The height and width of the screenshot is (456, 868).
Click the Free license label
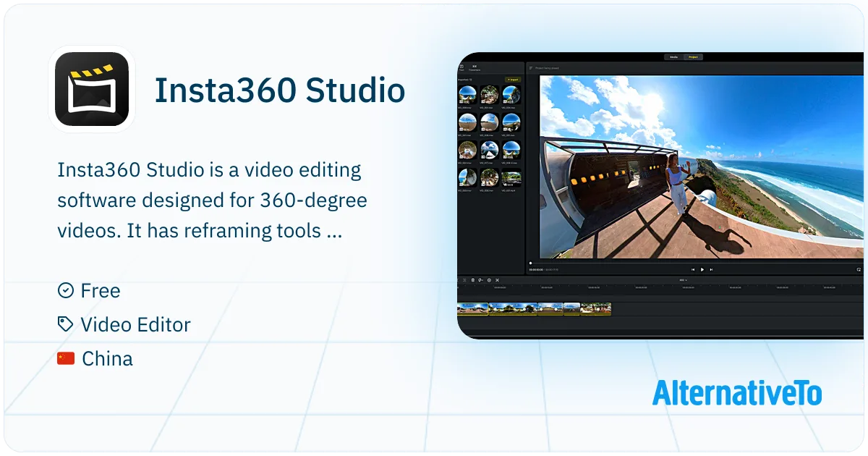click(x=101, y=291)
